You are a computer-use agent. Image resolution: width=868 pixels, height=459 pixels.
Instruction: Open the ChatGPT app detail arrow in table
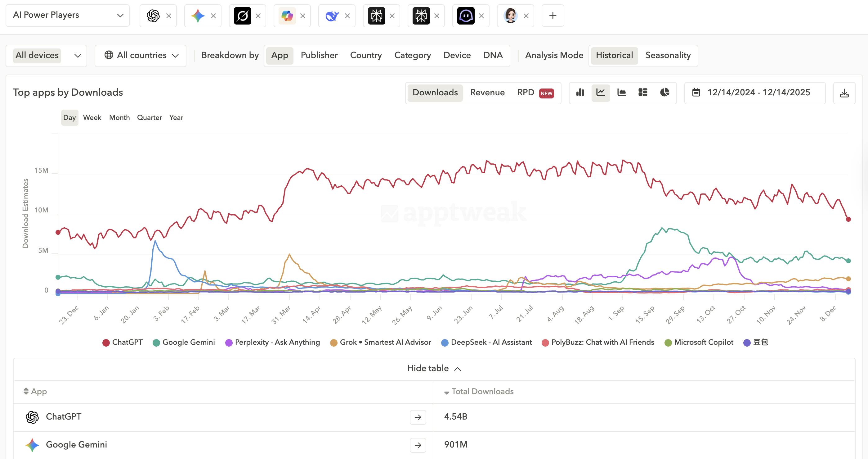pos(418,417)
